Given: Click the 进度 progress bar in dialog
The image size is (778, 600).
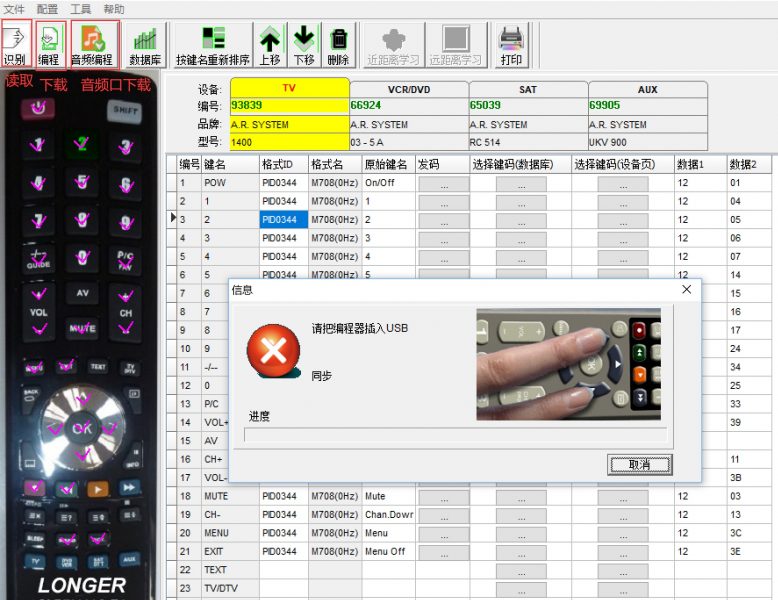Looking at the screenshot, I should click(x=455, y=434).
